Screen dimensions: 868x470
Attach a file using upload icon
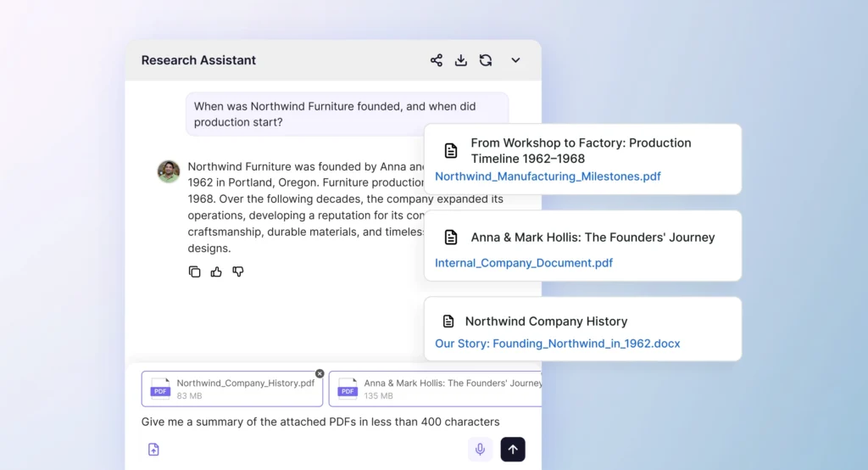[154, 450]
